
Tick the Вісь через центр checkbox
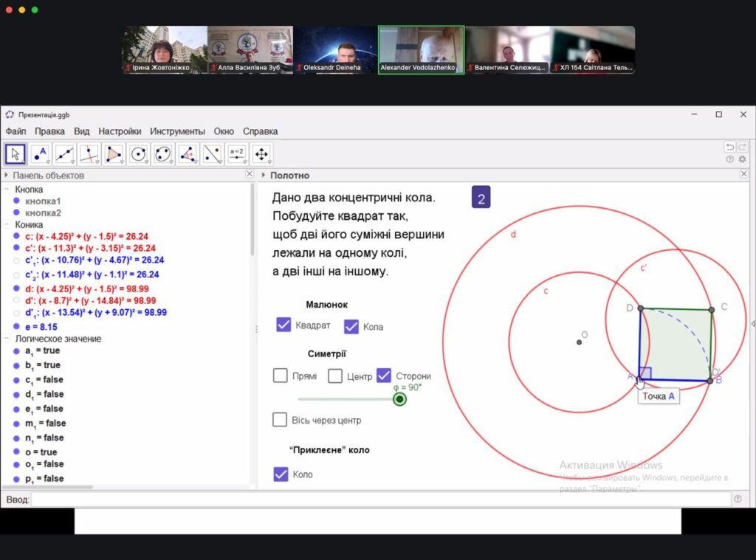coord(280,420)
